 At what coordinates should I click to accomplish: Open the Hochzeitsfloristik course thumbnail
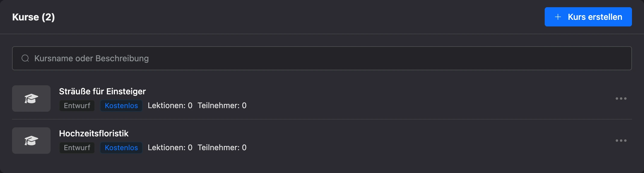click(x=31, y=141)
